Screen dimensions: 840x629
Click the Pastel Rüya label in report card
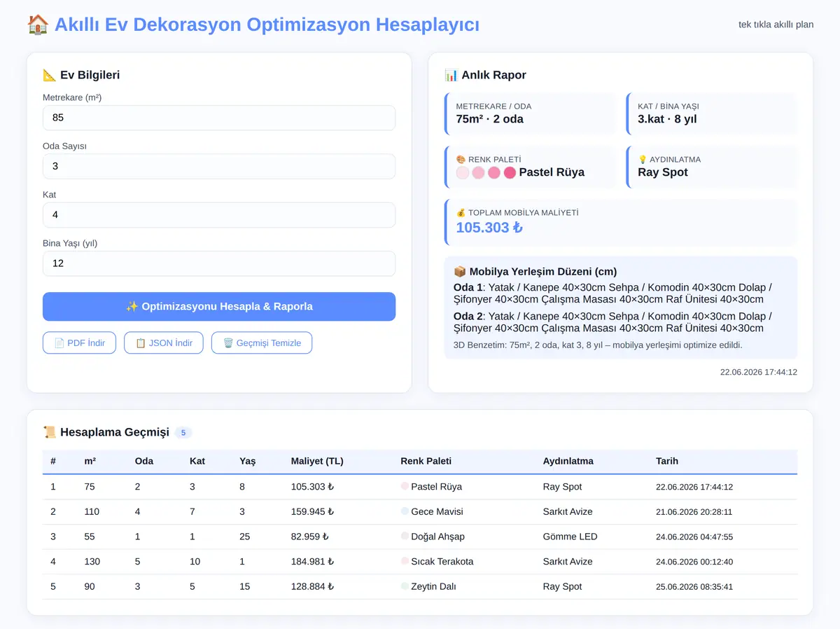(552, 172)
